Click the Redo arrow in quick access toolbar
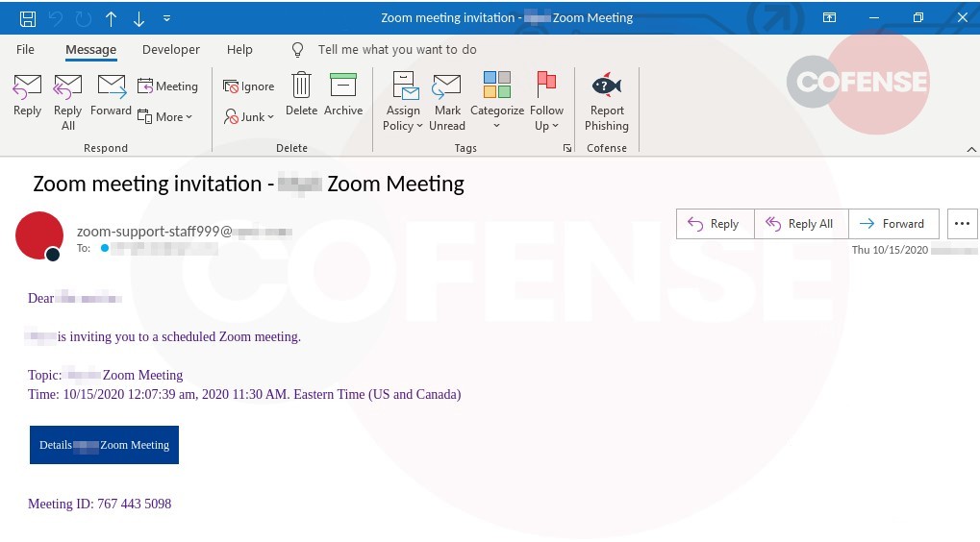Screen dimensions: 980x542 point(84,18)
